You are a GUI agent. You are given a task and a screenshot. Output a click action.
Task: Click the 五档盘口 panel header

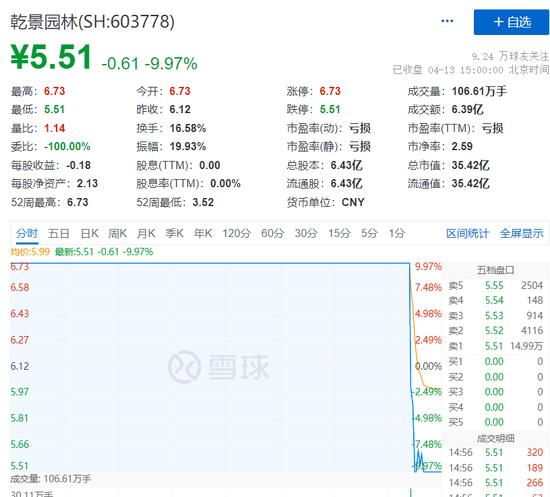click(495, 270)
